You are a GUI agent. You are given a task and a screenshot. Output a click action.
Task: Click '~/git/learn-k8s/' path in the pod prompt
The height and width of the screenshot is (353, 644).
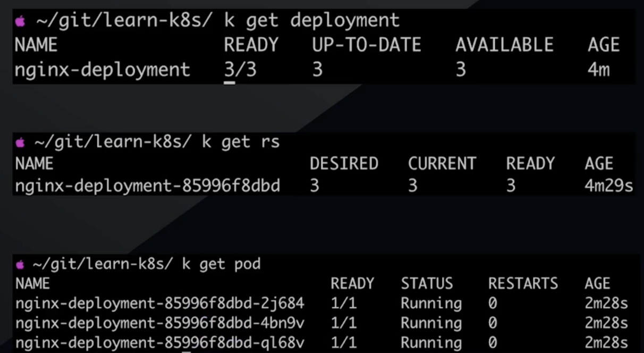point(104,264)
